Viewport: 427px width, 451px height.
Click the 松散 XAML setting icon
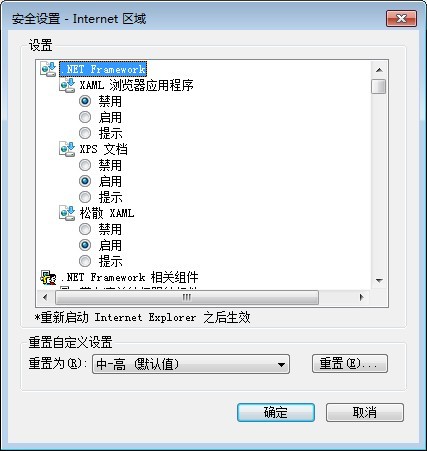click(x=67, y=213)
